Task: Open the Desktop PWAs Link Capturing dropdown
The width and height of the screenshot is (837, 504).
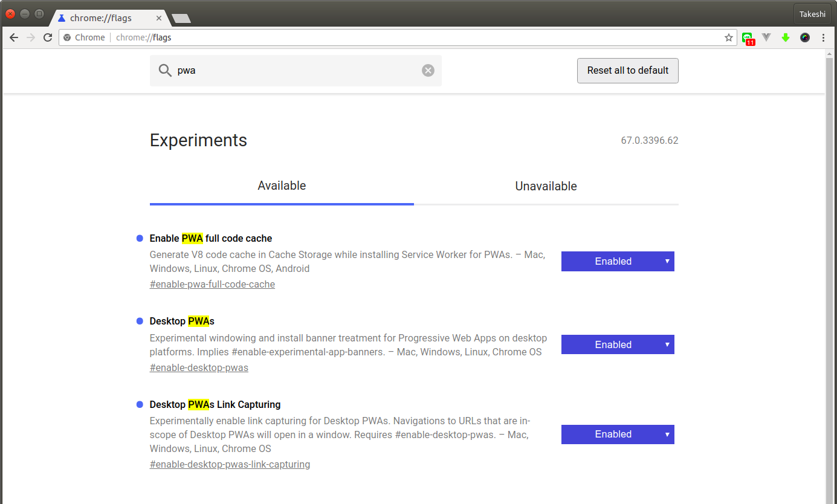Action: (x=618, y=435)
